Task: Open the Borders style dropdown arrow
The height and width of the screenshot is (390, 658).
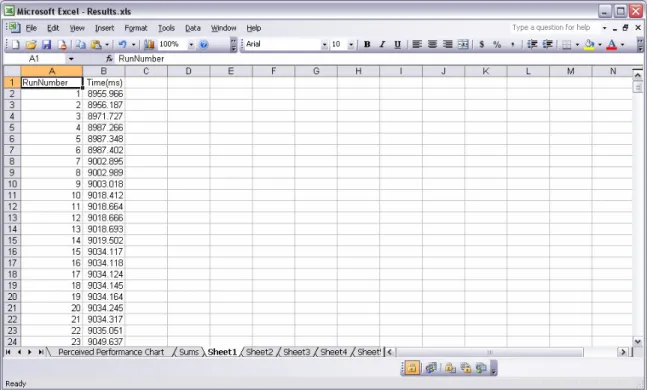Action: [577, 44]
